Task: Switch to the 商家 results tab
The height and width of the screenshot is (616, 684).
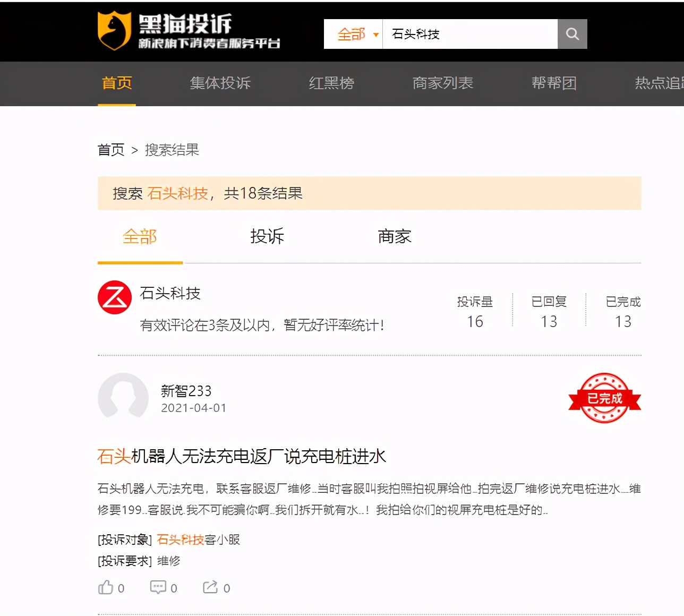Action: (395, 236)
